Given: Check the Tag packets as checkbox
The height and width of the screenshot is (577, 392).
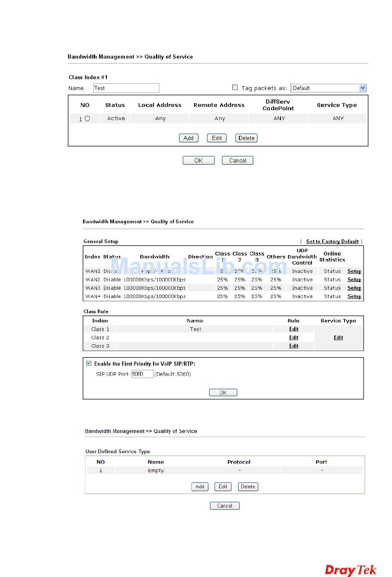Looking at the screenshot, I should pos(235,87).
